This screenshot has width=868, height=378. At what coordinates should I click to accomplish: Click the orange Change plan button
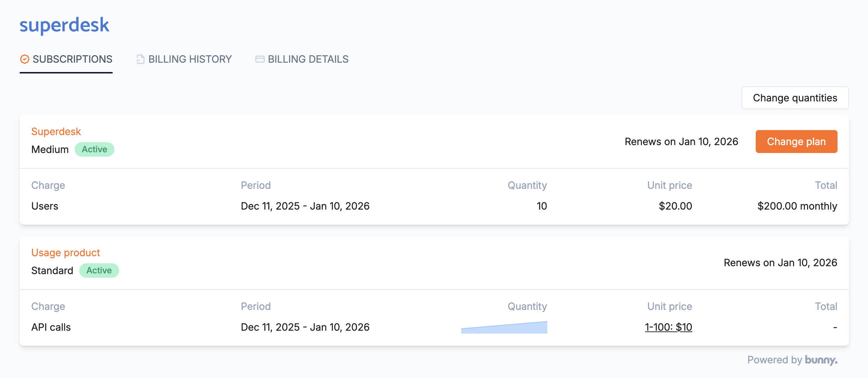pos(796,142)
